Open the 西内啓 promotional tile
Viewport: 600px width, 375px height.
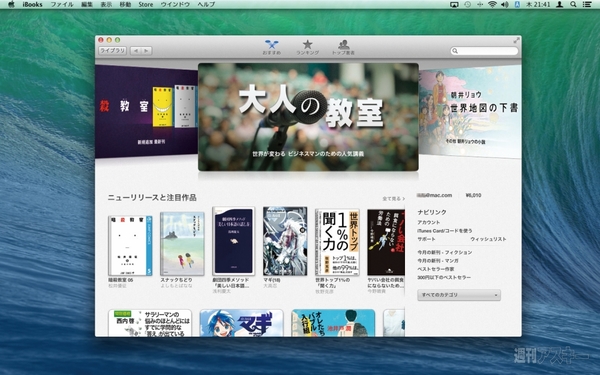[x=150, y=323]
